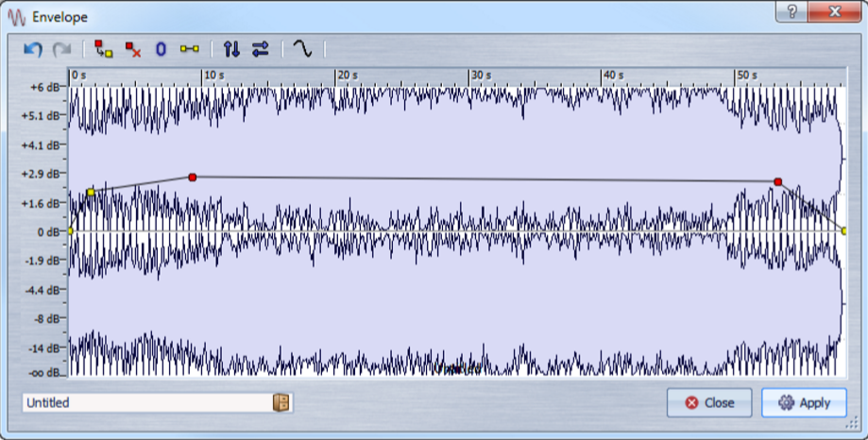Toggle envelope smoothing curve icon
The width and height of the screenshot is (868, 440).
[x=302, y=49]
